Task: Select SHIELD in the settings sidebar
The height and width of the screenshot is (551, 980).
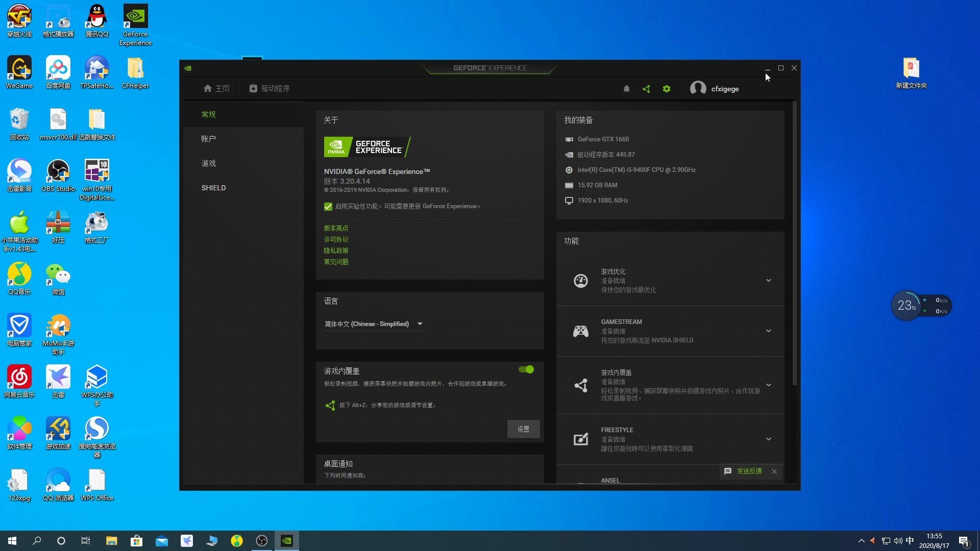Action: point(243,188)
